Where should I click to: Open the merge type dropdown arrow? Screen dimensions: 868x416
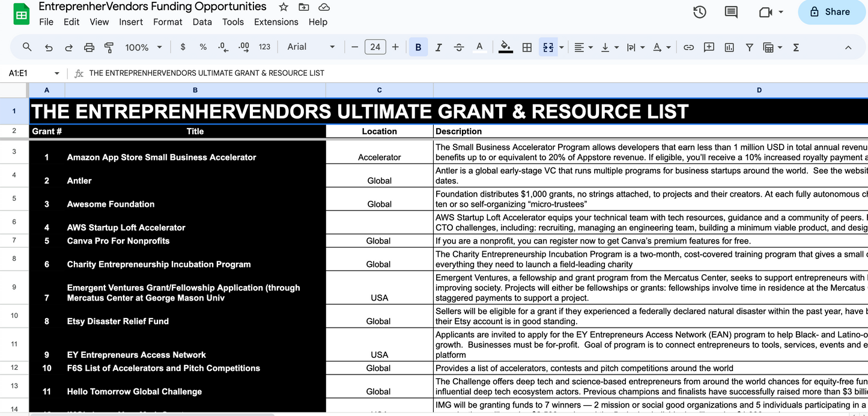click(x=562, y=47)
